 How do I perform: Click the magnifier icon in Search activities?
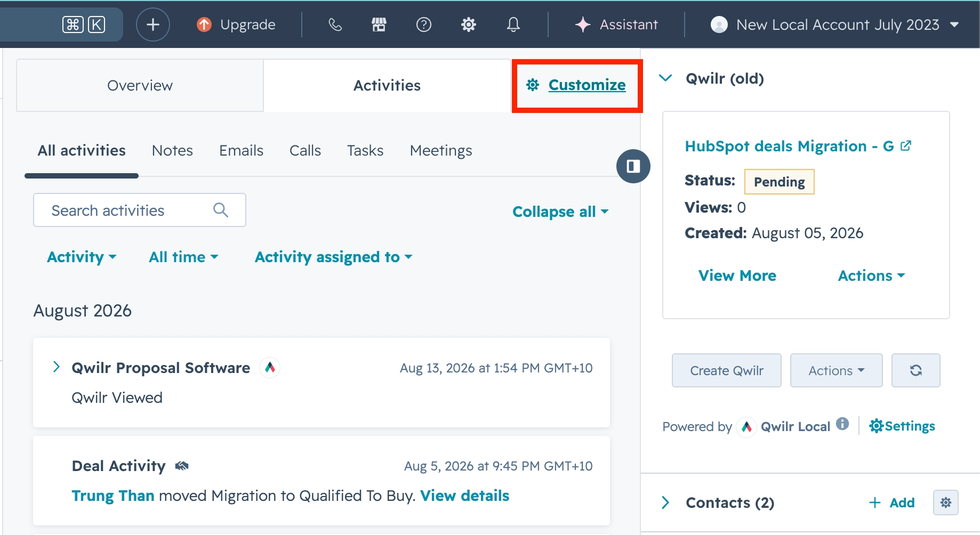coord(221,210)
